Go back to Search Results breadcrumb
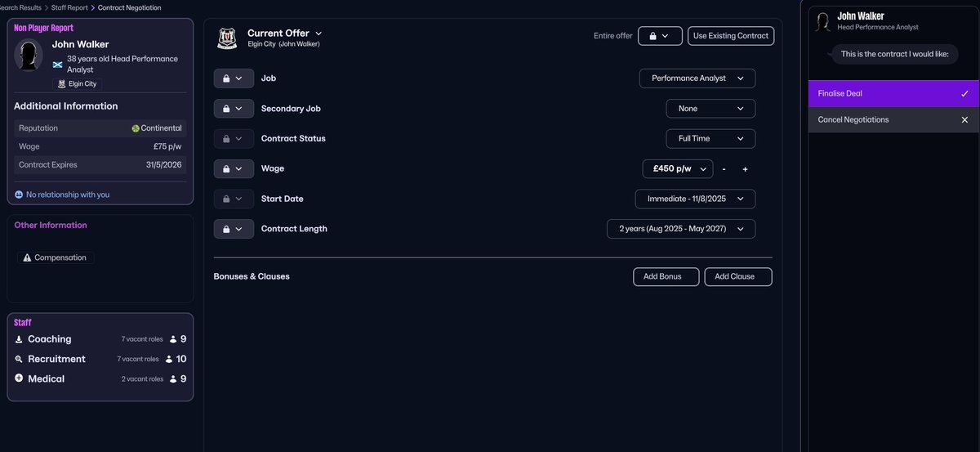The image size is (980, 452). (19, 7)
